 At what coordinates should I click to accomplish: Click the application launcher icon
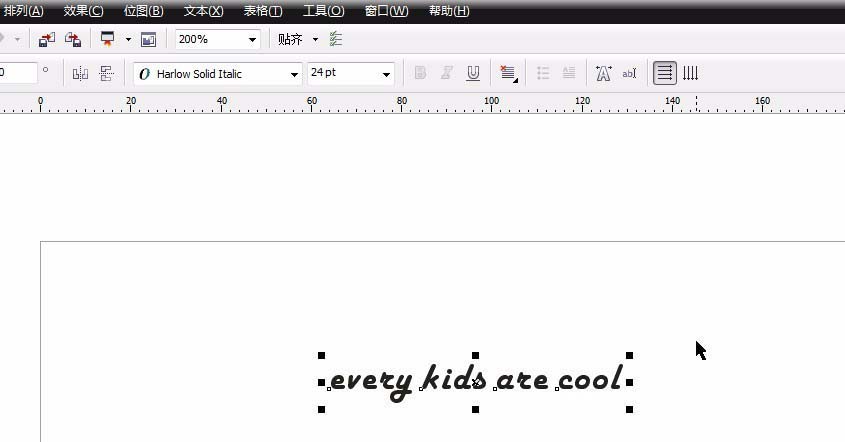(x=108, y=39)
